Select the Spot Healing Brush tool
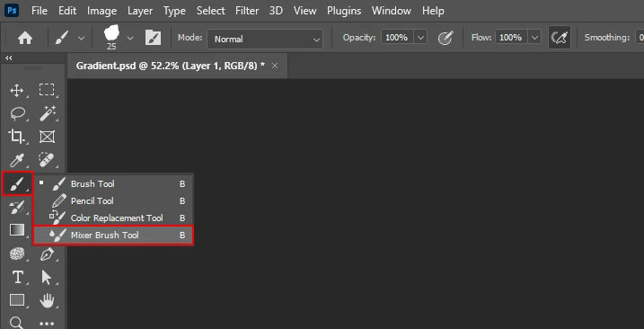 click(x=48, y=160)
